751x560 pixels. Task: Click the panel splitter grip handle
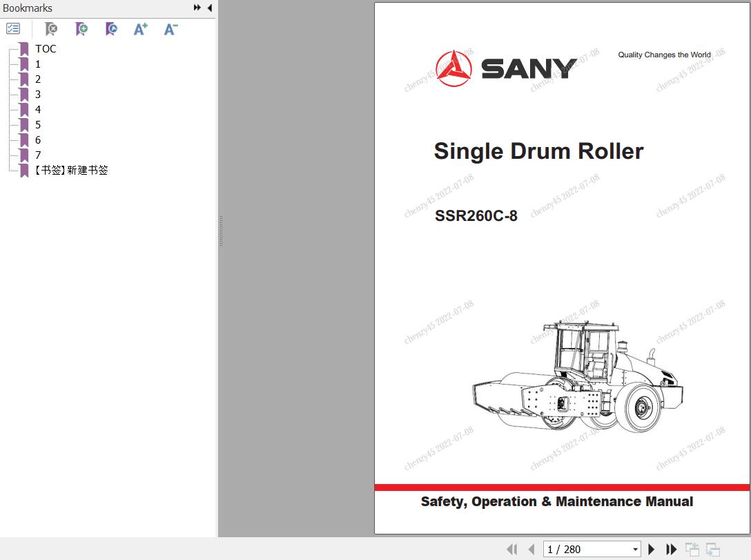click(x=221, y=231)
